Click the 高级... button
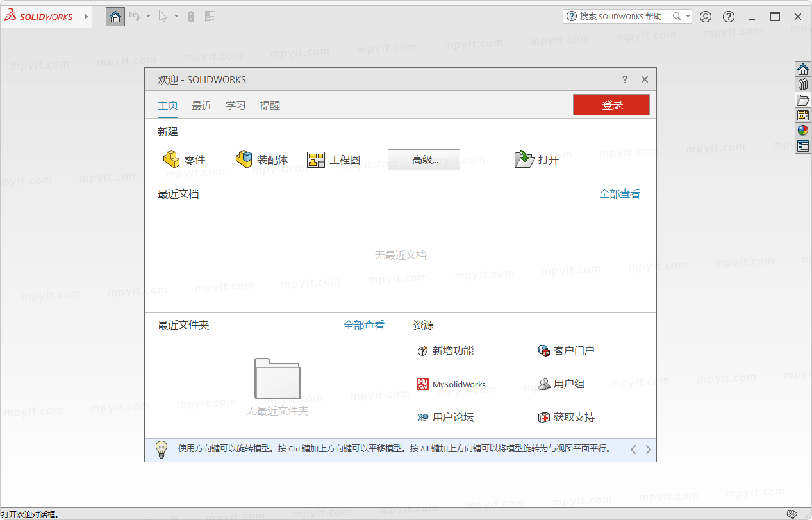Screen dimensions: 812x520 click(x=424, y=159)
